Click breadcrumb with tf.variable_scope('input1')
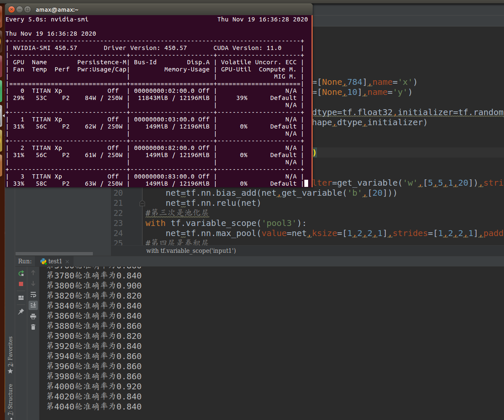Screen dimensions: 504x420 [x=191, y=251]
